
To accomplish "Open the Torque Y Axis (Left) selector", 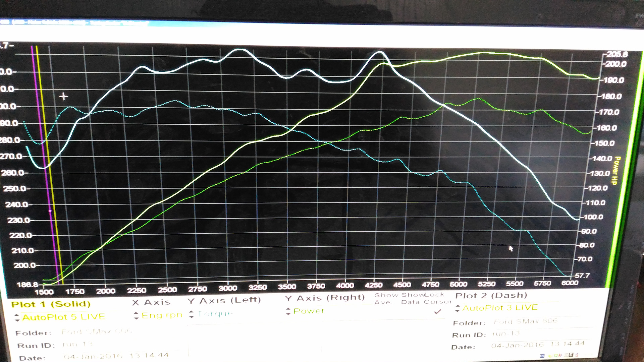I will (x=215, y=314).
